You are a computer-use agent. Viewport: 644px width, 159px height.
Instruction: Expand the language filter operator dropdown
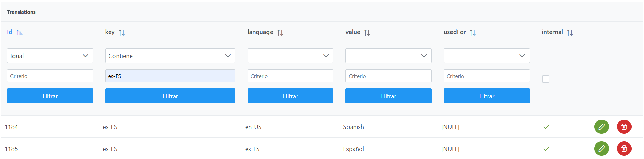coord(290,56)
